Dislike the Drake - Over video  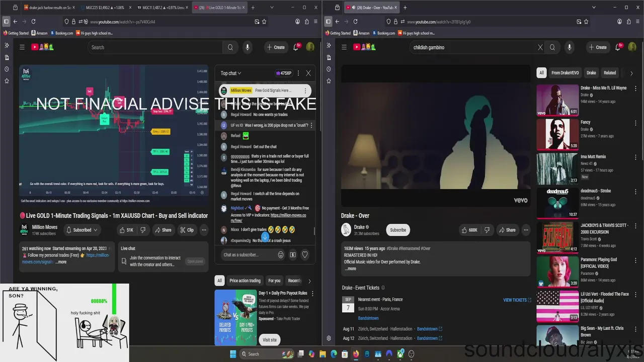tap(487, 230)
